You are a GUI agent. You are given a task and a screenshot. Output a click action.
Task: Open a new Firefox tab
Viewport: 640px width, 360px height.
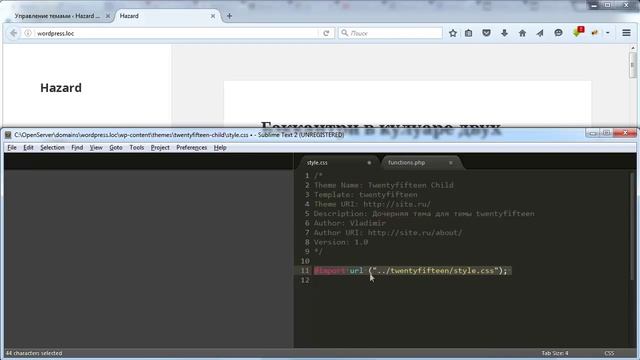point(229,16)
